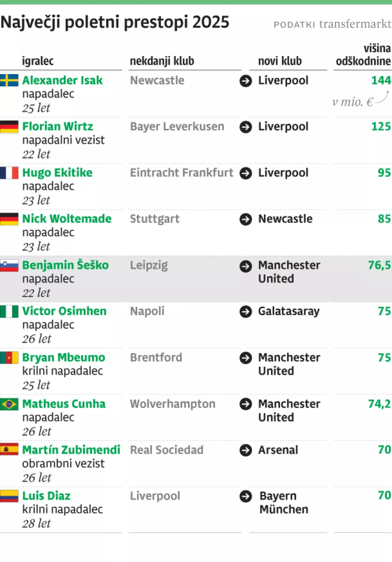Click the 76,5 fee for Benjamin Šeško
Screen dimensions: 392x562
(x=379, y=265)
